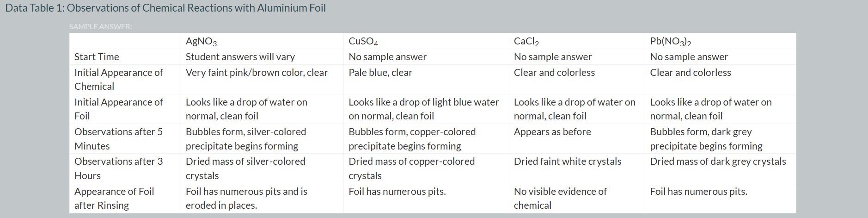The width and height of the screenshot is (868, 218).
Task: Click the Data Table 1 title text
Action: pyautogui.click(x=165, y=8)
